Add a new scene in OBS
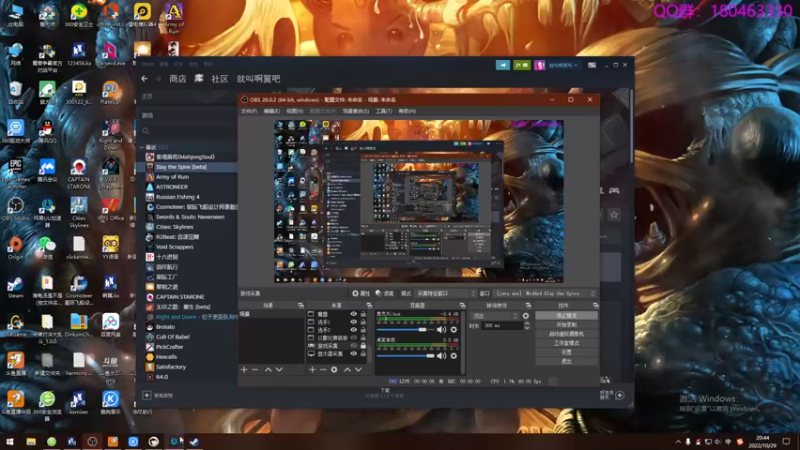This screenshot has width=800, height=450. click(x=244, y=369)
